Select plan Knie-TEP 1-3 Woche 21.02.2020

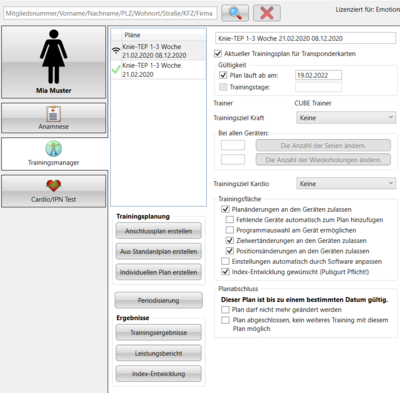(x=159, y=70)
